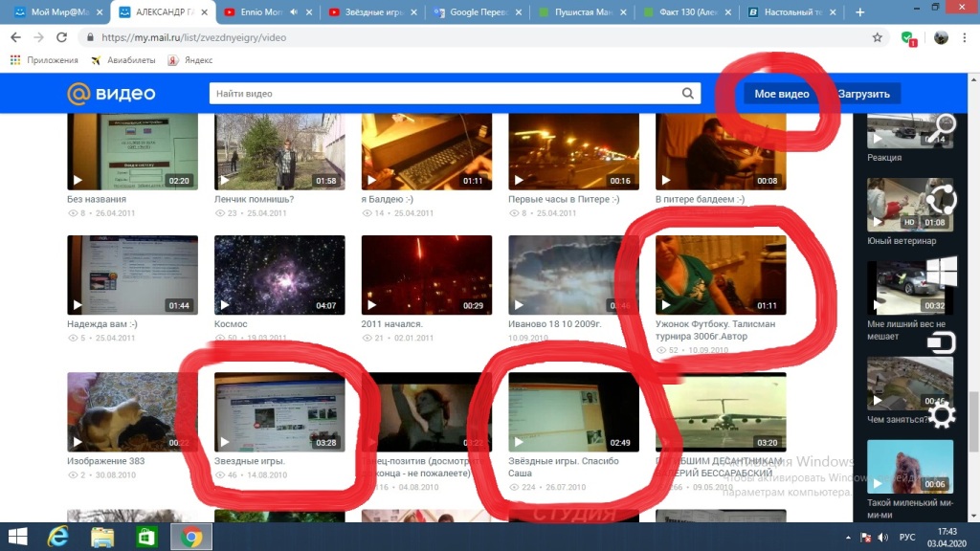
Task: Open Звёздные игры. Спасибо Саша title
Action: click(563, 467)
